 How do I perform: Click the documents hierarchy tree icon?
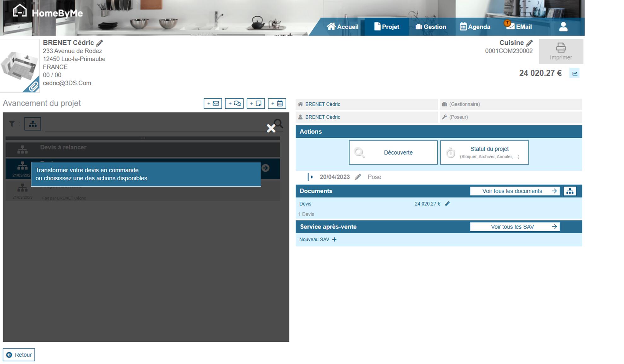(570, 191)
